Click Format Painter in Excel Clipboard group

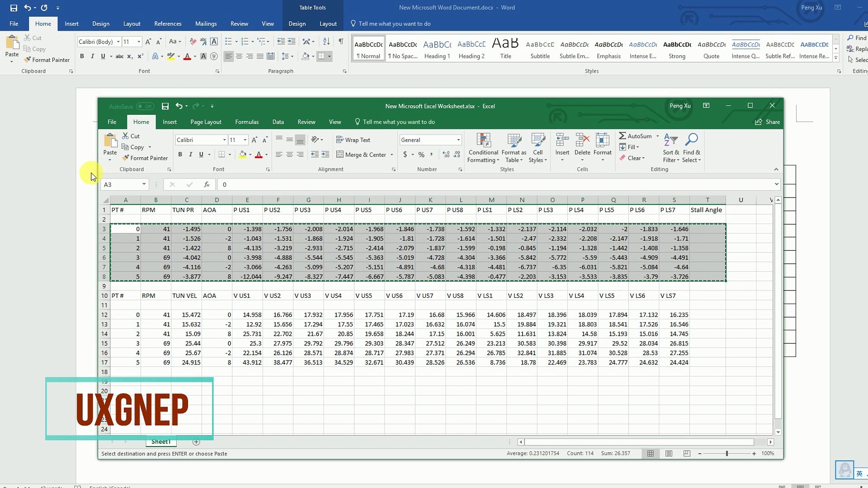145,158
